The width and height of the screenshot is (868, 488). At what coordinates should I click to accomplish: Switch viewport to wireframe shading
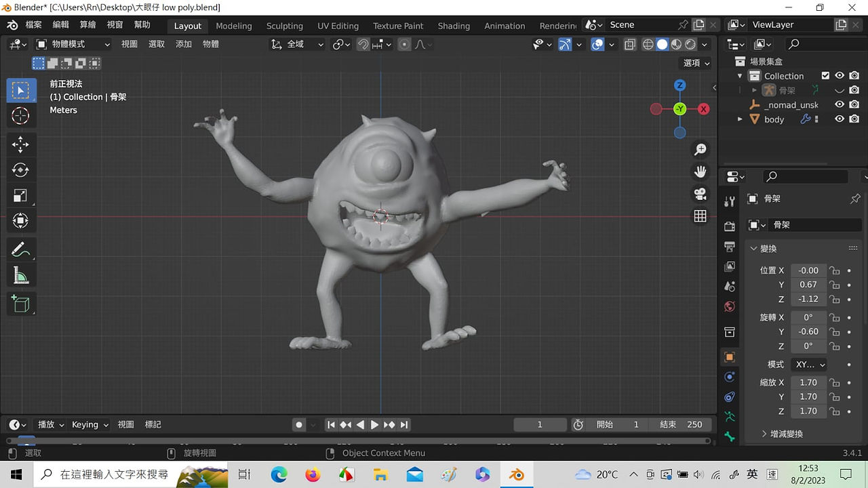pyautogui.click(x=648, y=45)
